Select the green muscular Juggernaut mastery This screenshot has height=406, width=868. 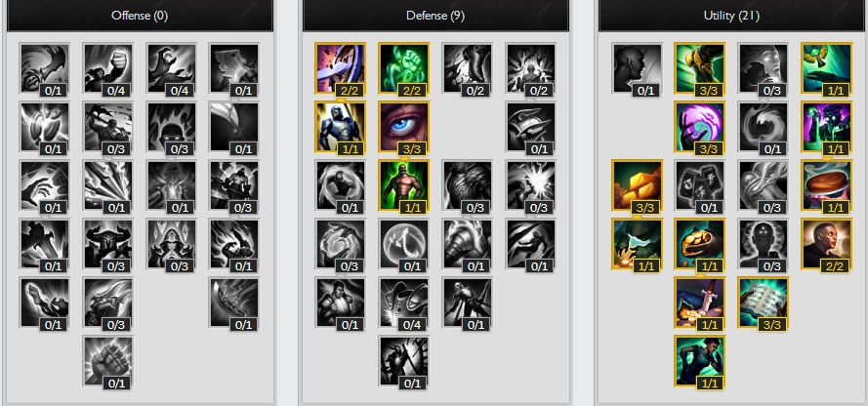tap(404, 185)
